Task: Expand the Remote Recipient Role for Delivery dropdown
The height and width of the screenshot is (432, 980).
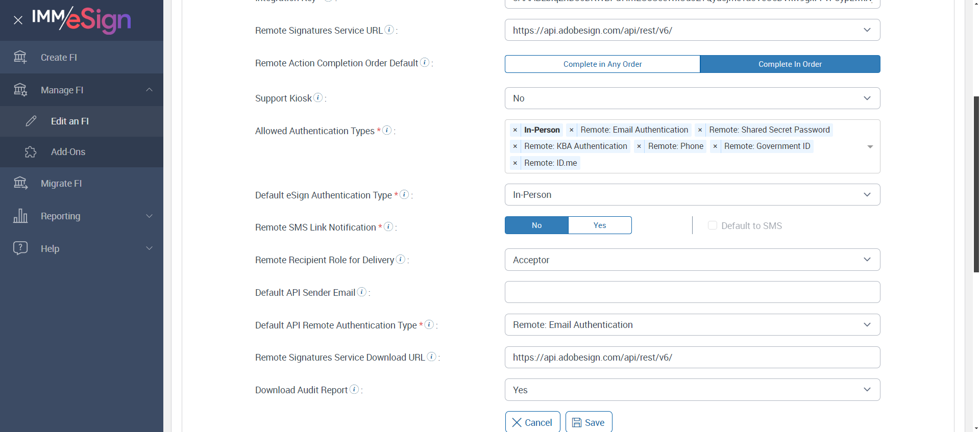Action: [x=692, y=260]
